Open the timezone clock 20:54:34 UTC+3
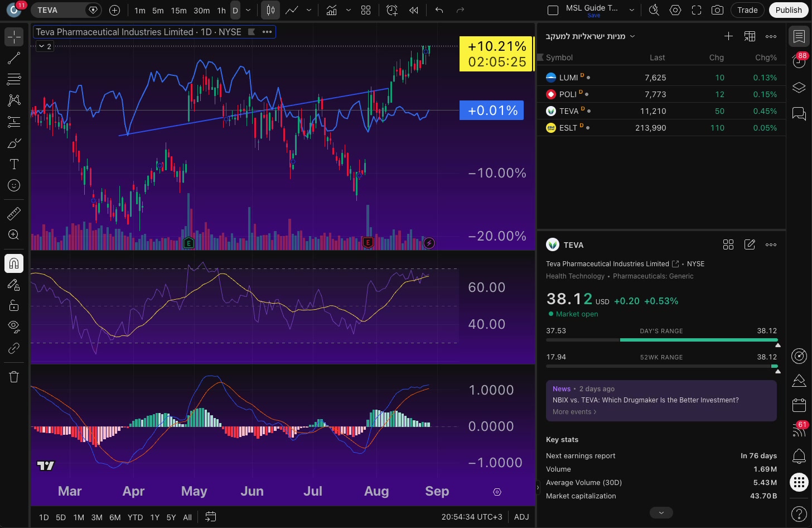 (x=472, y=517)
